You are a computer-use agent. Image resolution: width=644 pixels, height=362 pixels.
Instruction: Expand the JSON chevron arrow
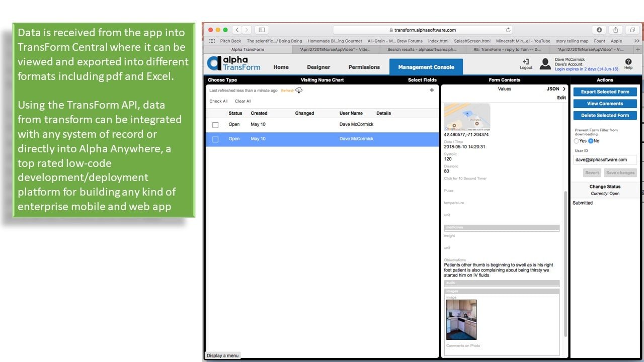click(x=564, y=89)
